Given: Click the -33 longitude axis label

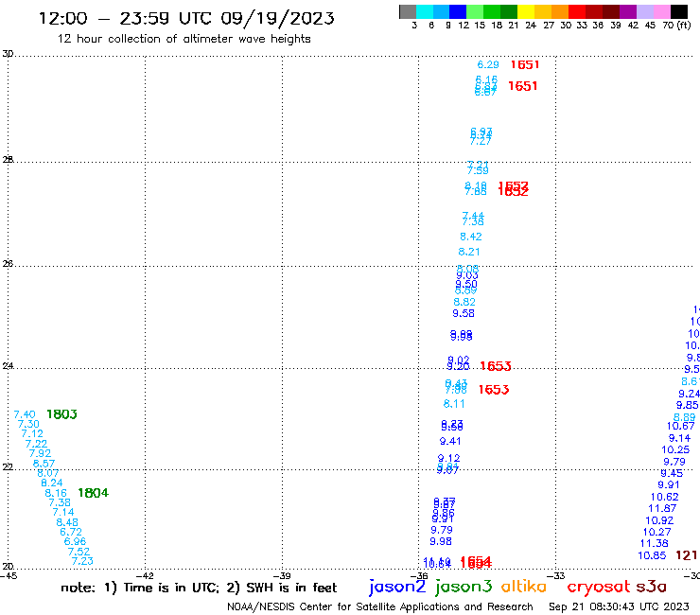Looking at the screenshot, I should [x=555, y=576].
